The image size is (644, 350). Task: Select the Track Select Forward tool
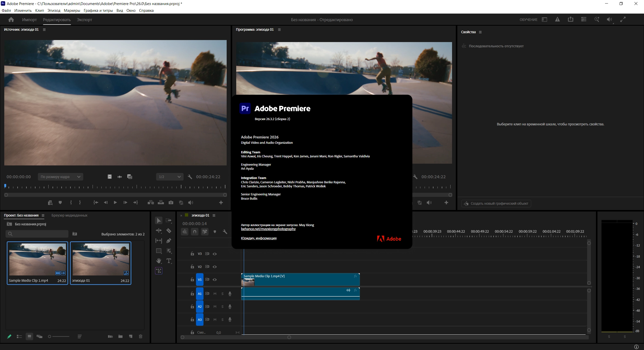(x=169, y=221)
